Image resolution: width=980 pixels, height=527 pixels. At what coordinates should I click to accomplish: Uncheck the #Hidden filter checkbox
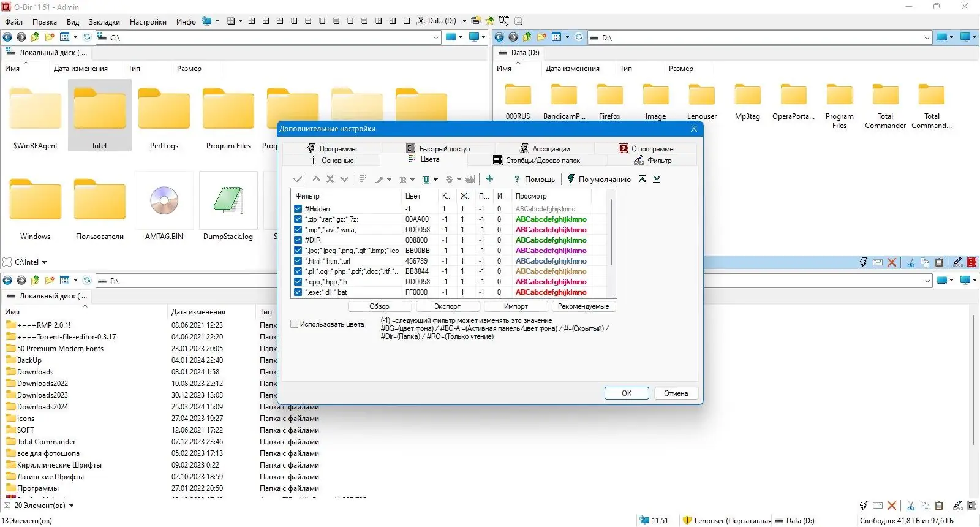click(298, 209)
